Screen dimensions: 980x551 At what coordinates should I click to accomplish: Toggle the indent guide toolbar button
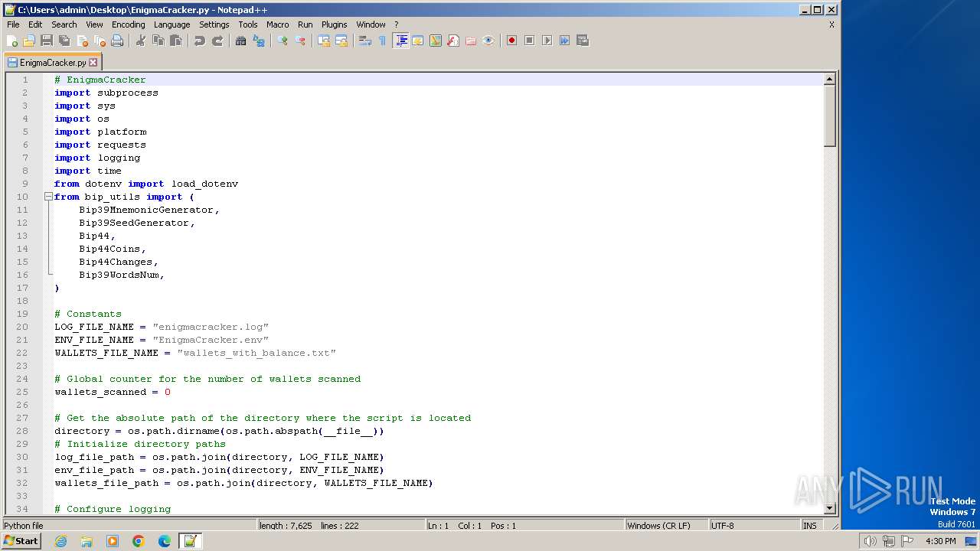400,41
